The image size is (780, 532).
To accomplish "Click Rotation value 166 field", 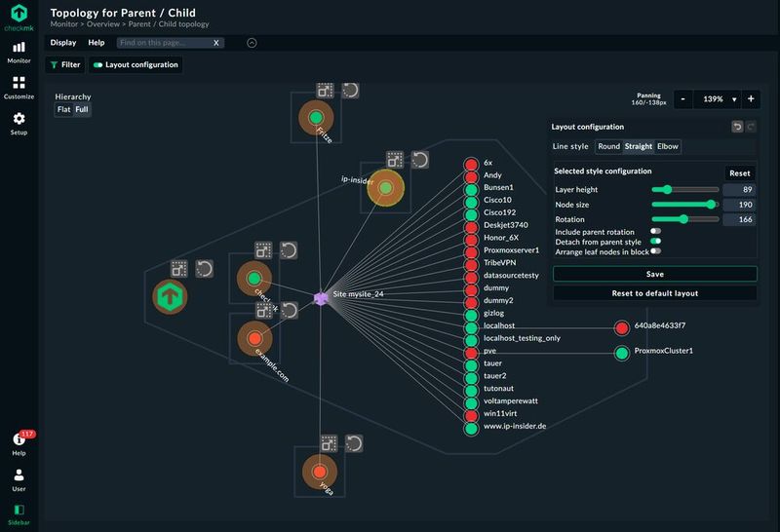I will click(739, 219).
